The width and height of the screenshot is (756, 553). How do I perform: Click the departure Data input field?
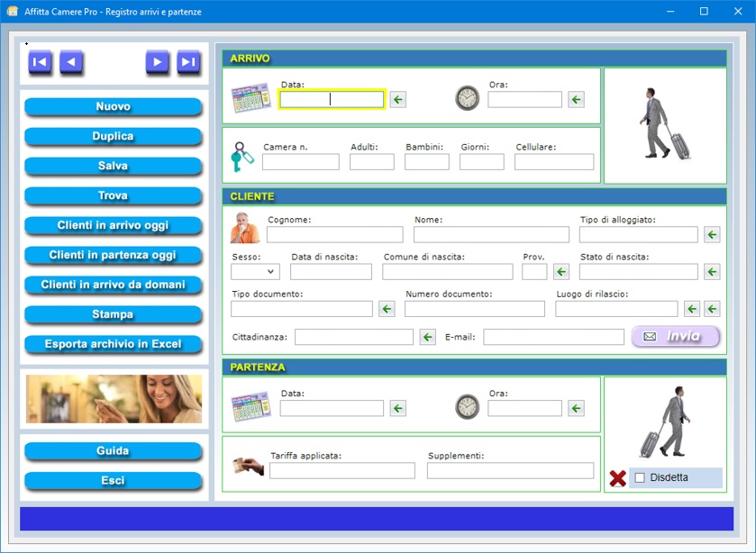pyautogui.click(x=332, y=408)
